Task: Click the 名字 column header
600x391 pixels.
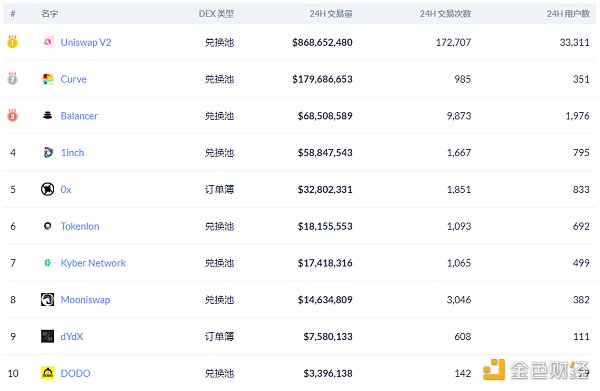Action: pos(50,14)
